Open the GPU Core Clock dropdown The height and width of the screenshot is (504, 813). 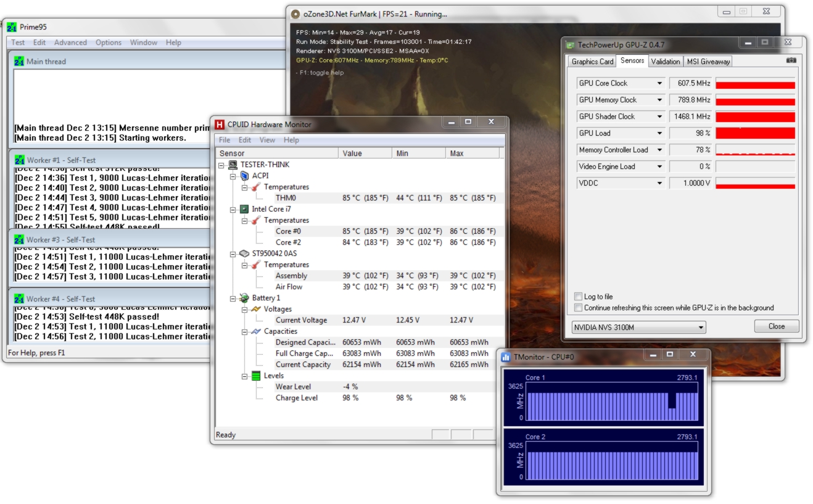659,83
